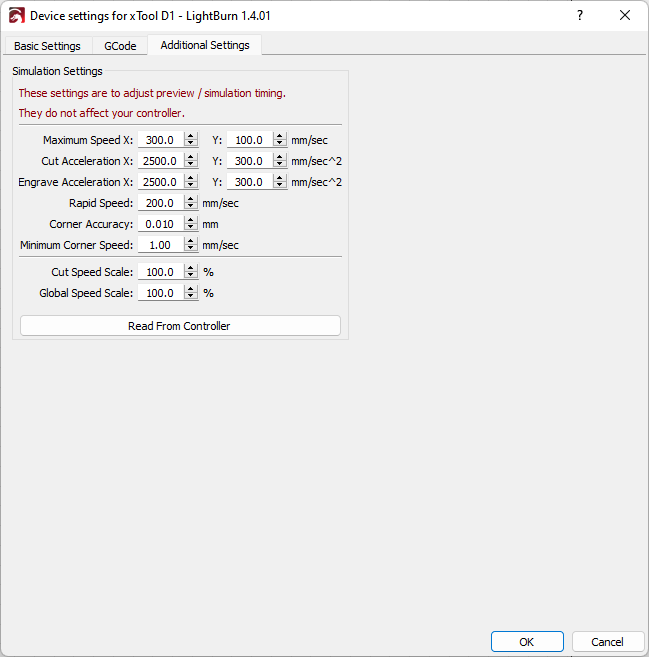The image size is (649, 657).
Task: Decrease Engrave Acceleration Y with down arrow
Action: pyautogui.click(x=280, y=186)
